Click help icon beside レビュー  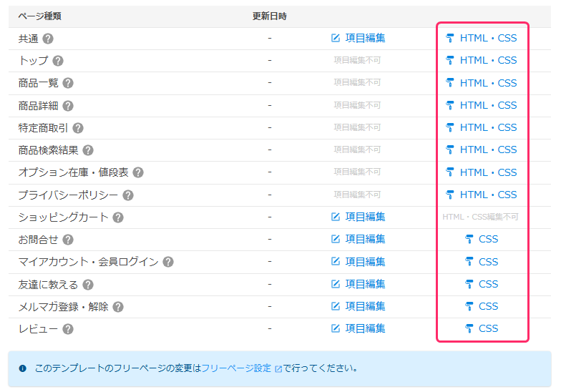click(68, 329)
